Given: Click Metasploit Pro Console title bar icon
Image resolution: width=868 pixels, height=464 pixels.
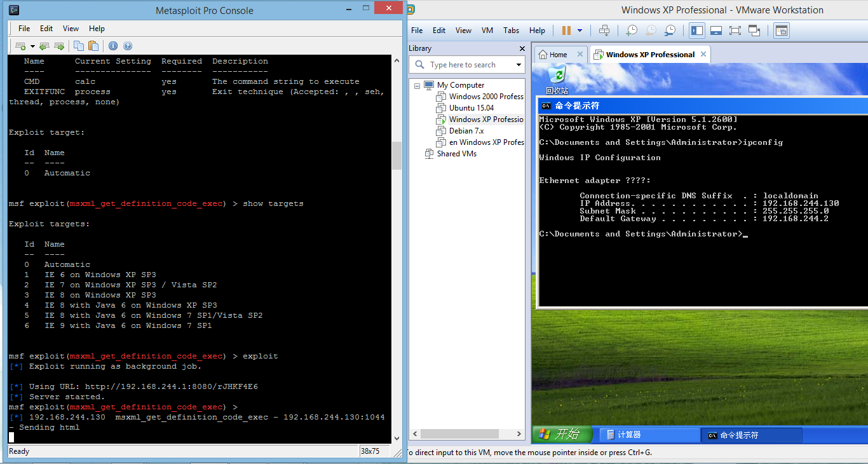Looking at the screenshot, I should (x=14, y=10).
